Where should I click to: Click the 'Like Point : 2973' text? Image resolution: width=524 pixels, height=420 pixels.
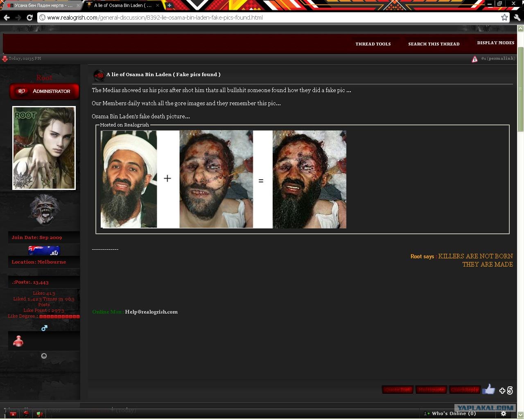tap(44, 310)
